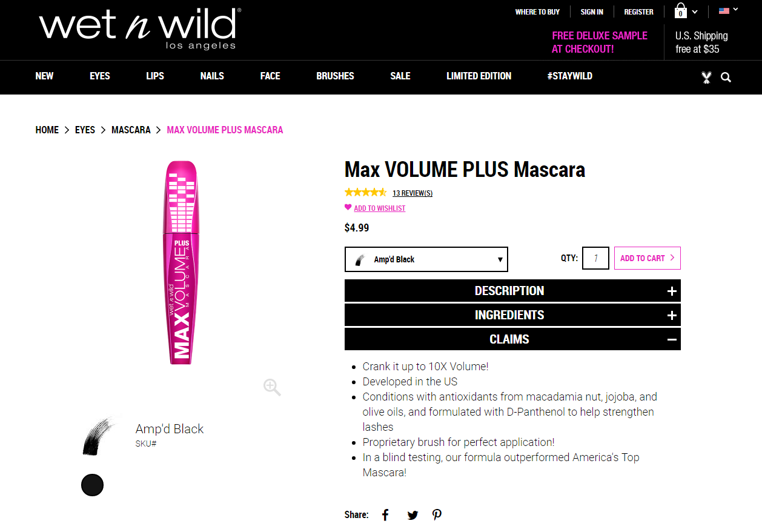Add the mascara to cart

648,258
